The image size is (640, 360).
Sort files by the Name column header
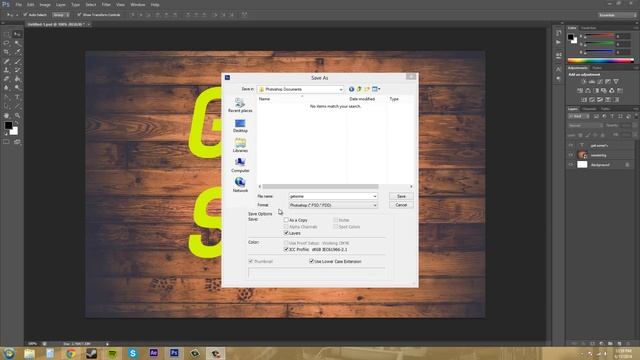click(x=264, y=99)
